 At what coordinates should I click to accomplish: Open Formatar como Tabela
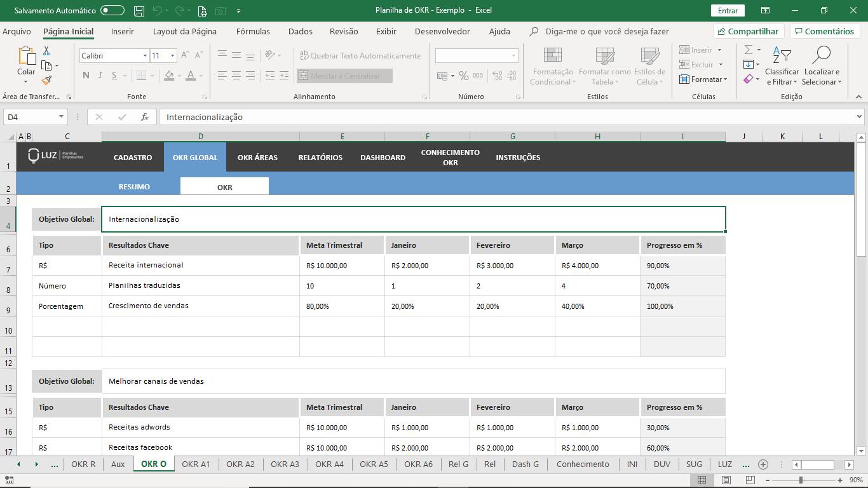605,66
